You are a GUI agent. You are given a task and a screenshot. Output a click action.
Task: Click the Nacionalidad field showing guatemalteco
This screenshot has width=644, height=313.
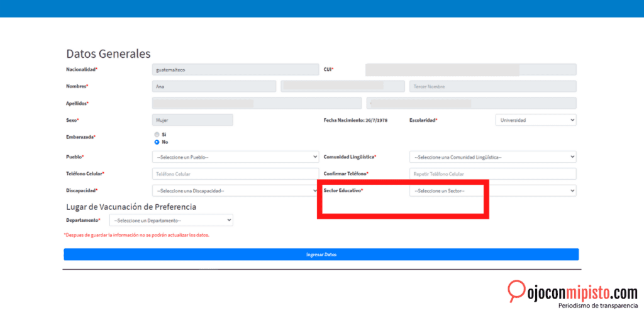coord(235,70)
